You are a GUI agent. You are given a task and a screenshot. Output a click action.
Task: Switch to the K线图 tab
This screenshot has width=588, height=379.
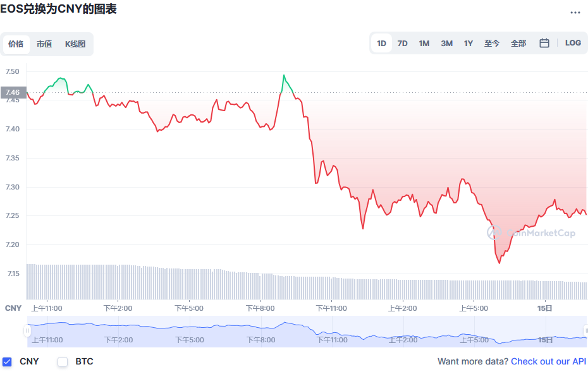pyautogui.click(x=75, y=44)
